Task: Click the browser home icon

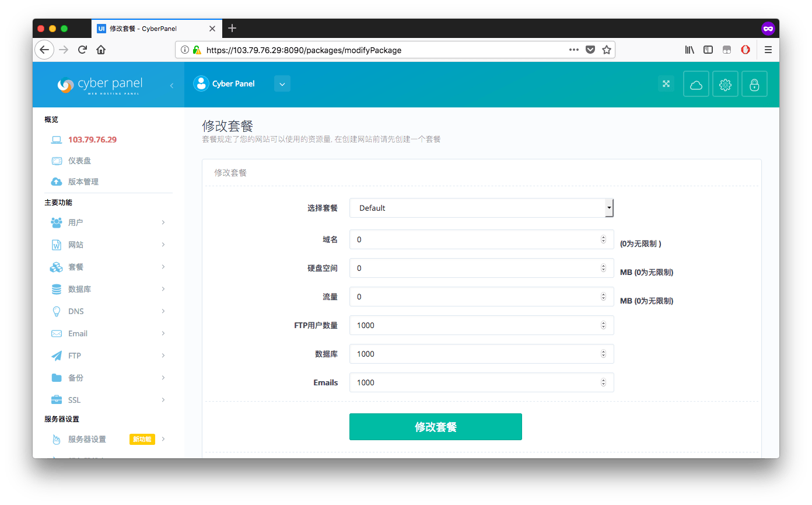Action: pos(101,50)
